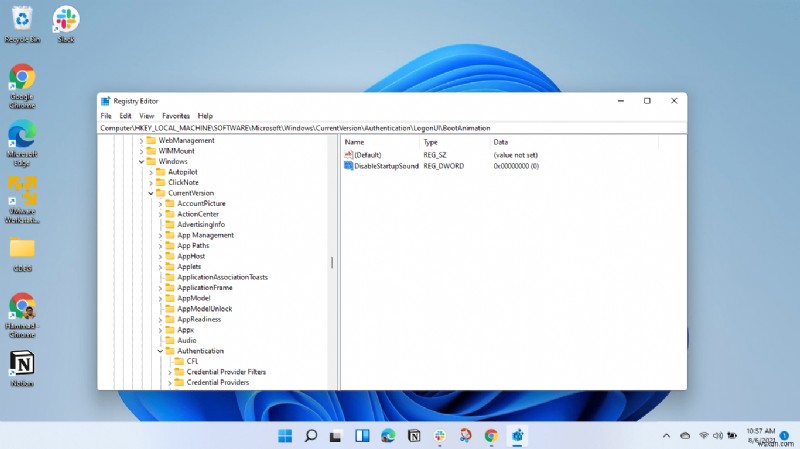The image size is (800, 449).
Task: Launch Microsoft Edge from the taskbar
Action: coord(388,435)
